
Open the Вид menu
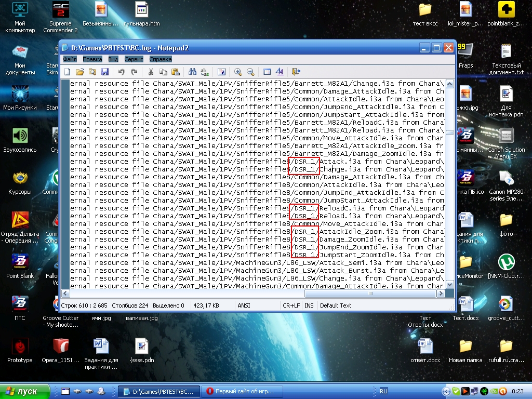click(113, 59)
